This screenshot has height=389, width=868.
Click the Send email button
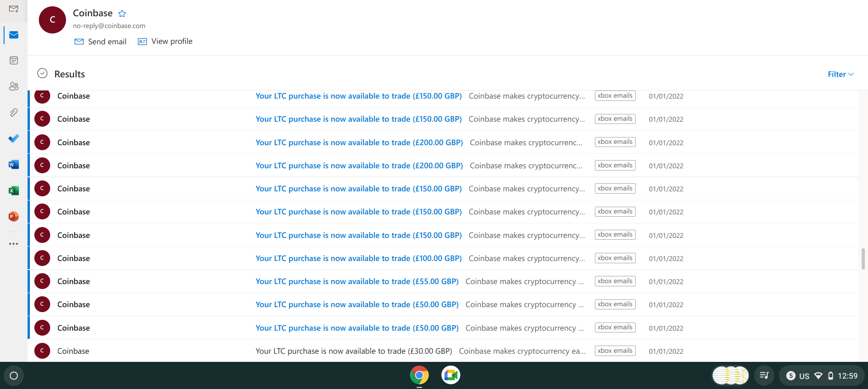(100, 42)
